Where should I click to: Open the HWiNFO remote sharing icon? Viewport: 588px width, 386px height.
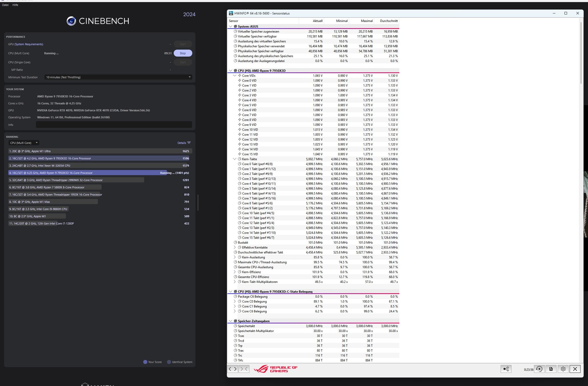pyautogui.click(x=506, y=369)
